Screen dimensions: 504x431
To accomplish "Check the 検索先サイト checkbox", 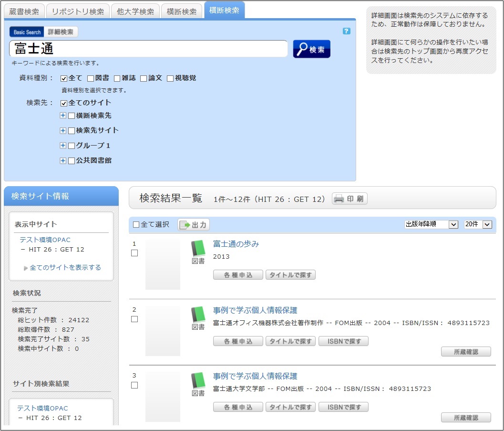I will click(x=72, y=131).
